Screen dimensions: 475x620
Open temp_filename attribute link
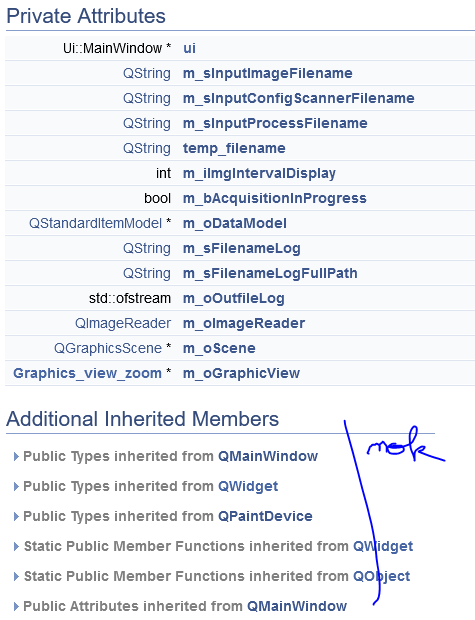pos(234,148)
